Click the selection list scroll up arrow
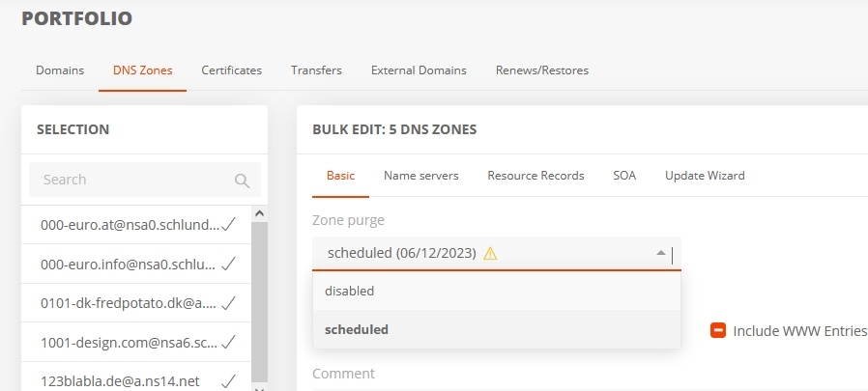This screenshot has height=391, width=868. tap(260, 213)
